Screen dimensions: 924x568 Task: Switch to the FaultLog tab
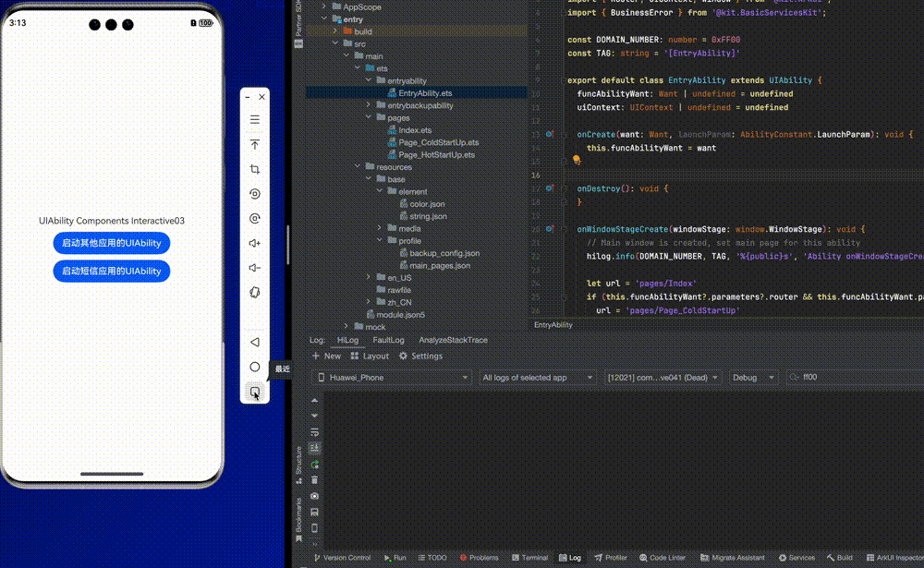388,340
